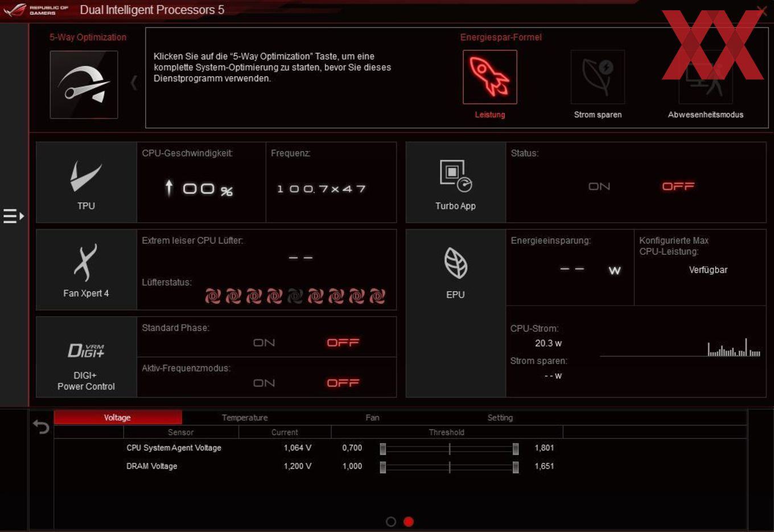Click the seventh fan status icon
774x532 pixels.
tap(336, 296)
